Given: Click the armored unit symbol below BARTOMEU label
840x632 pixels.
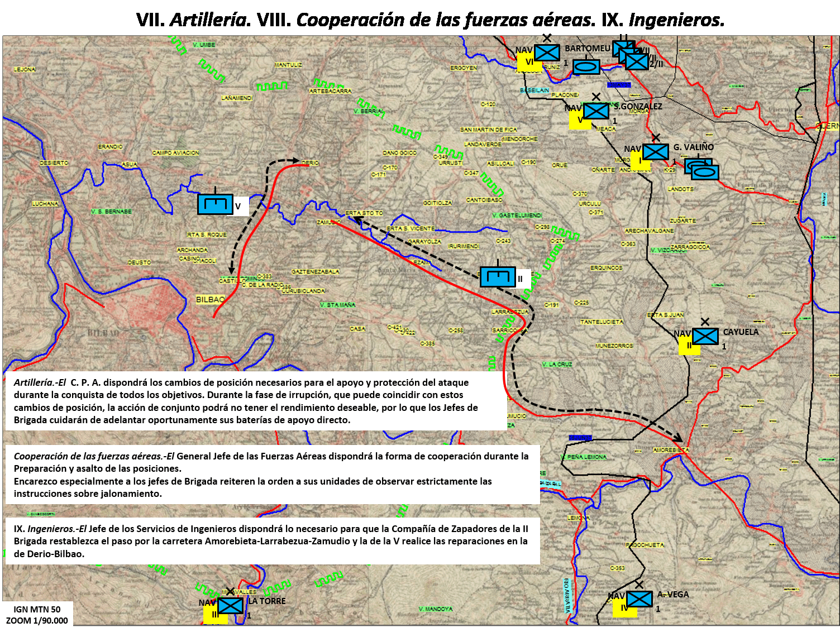Looking at the screenshot, I should coord(586,68).
